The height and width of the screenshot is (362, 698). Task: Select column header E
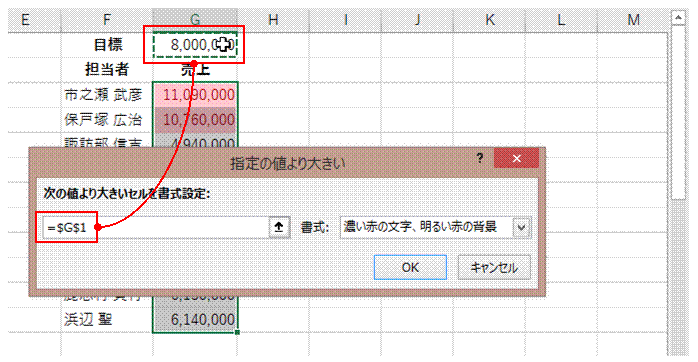25,20
